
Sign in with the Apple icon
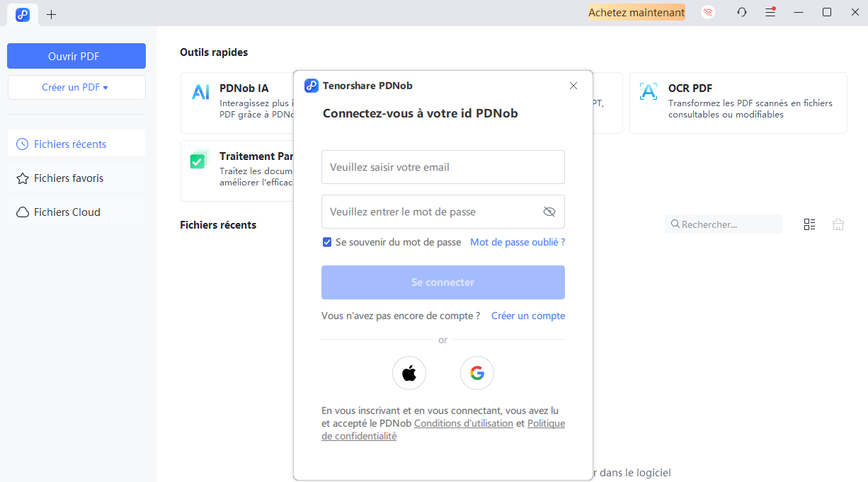click(409, 373)
